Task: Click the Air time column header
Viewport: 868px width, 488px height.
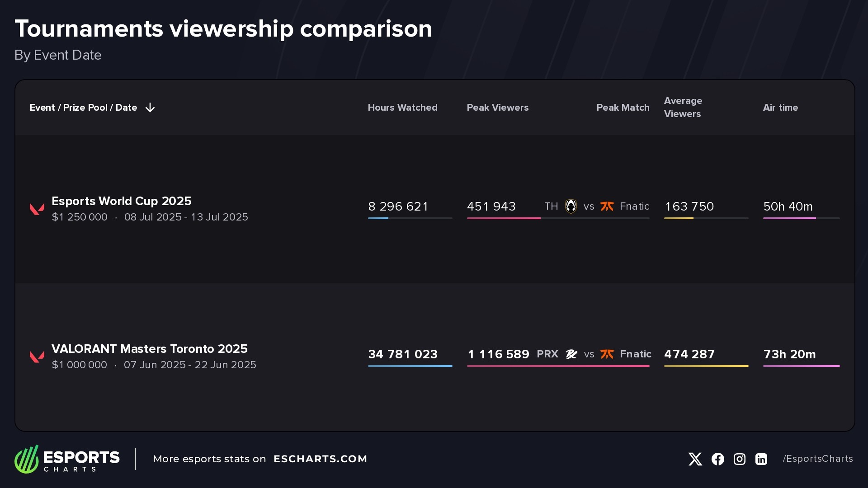Action: pos(780,108)
